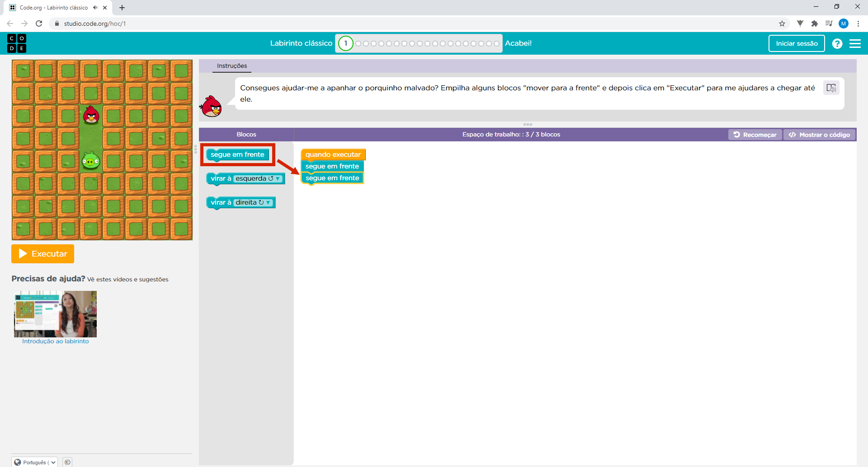Viewport: 868px width, 467px height.
Task: Click the instructions panel resize handle
Action: pyautogui.click(x=528, y=124)
